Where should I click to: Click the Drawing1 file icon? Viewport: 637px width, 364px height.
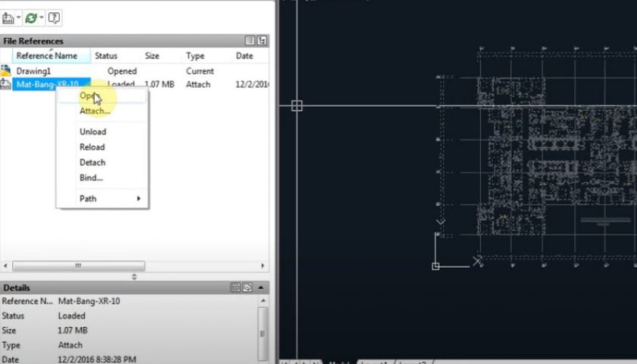tap(6, 71)
